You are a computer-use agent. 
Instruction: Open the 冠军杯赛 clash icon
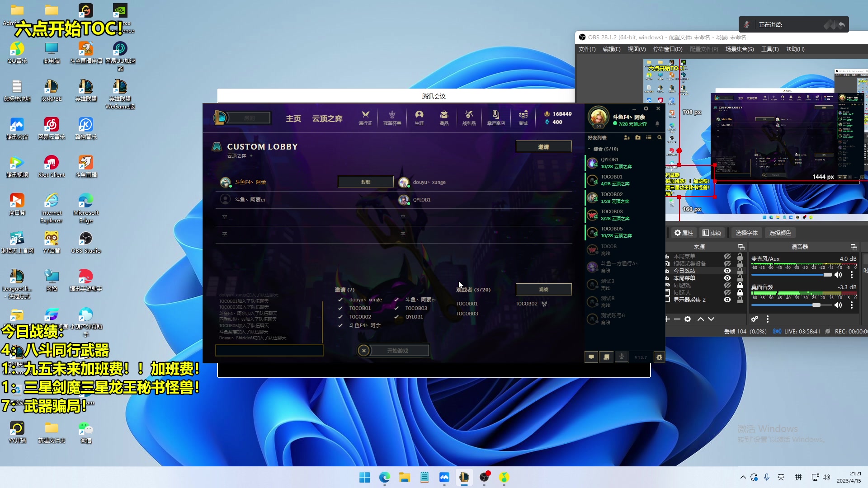pyautogui.click(x=392, y=117)
